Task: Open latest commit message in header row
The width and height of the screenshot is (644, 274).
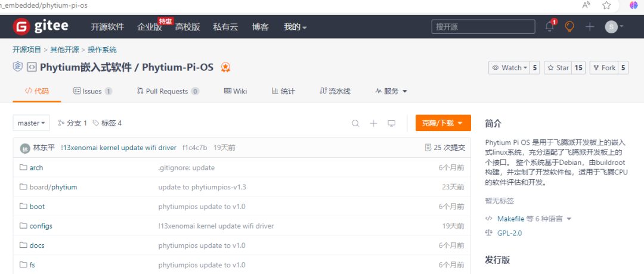Action: coord(118,148)
